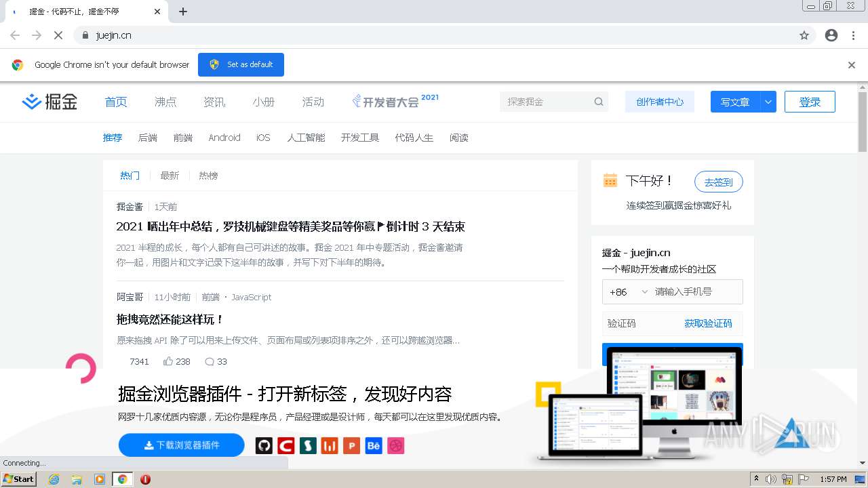The height and width of the screenshot is (488, 868).
Task: Click the search magnifier icon
Action: [599, 102]
